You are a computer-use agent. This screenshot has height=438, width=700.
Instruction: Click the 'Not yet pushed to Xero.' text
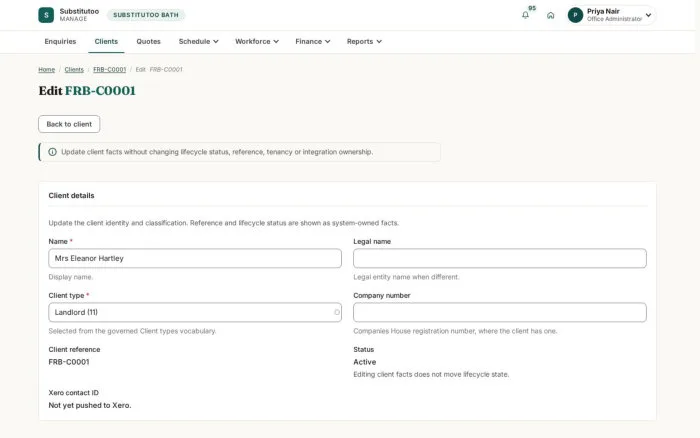point(90,405)
